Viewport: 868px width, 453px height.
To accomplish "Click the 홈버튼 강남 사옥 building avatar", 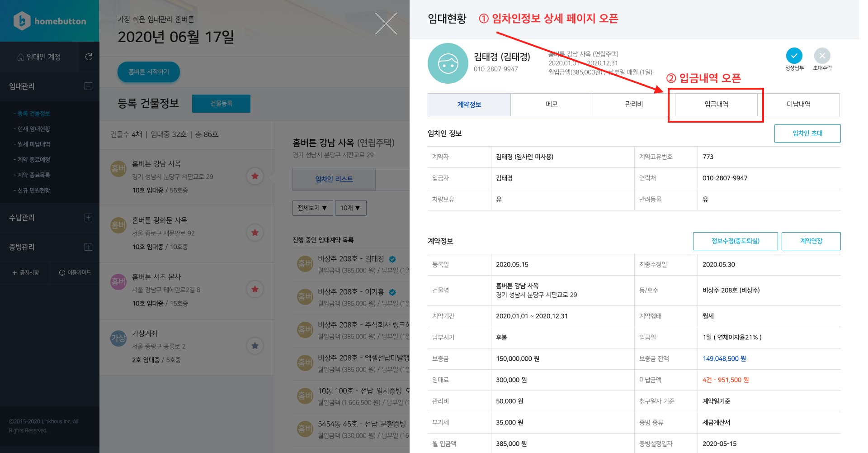I will pos(118,169).
